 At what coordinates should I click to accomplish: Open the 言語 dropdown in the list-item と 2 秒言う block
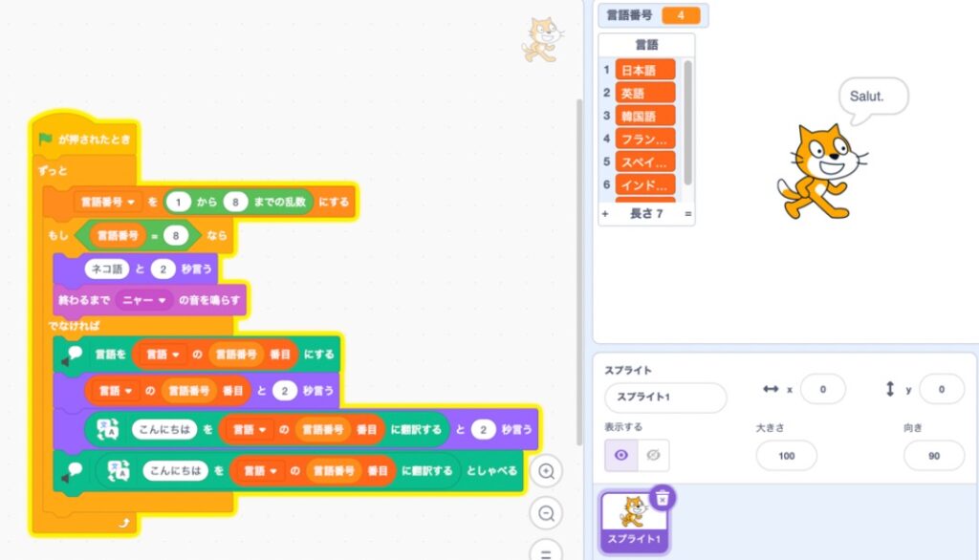click(116, 391)
